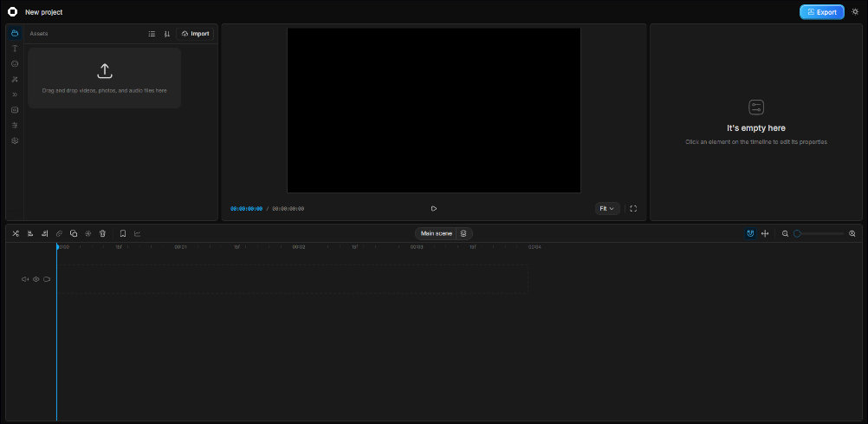Open the transitions double-arrow sidebar tab
868x424 pixels.
[15, 95]
